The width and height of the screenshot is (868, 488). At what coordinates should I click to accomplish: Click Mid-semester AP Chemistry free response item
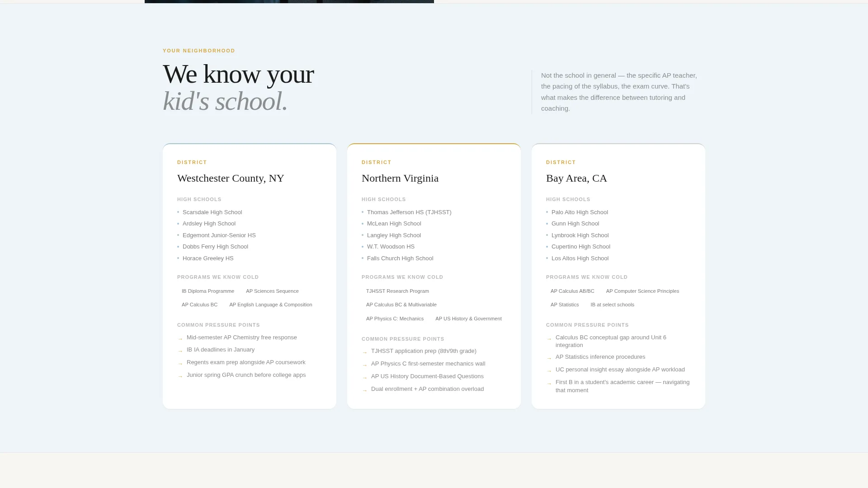242,338
